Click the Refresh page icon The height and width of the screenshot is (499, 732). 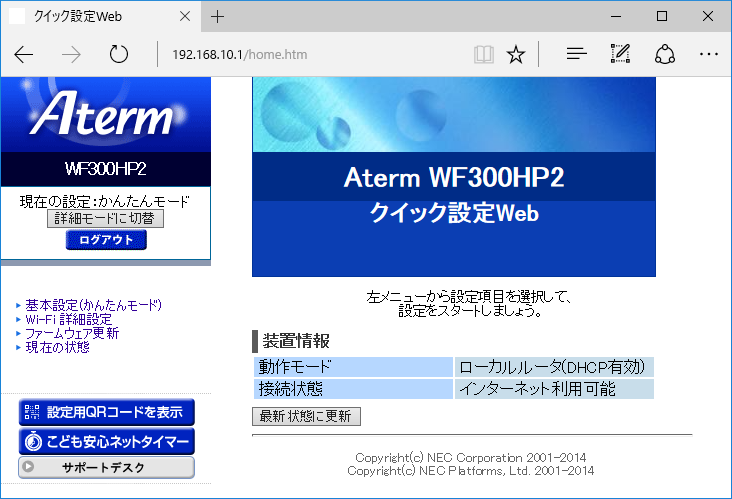pos(119,55)
